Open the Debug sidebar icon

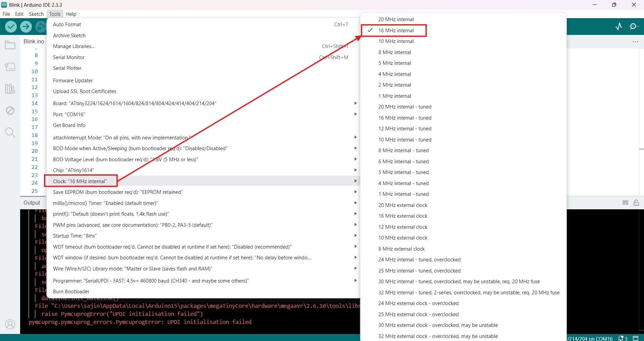(10, 111)
